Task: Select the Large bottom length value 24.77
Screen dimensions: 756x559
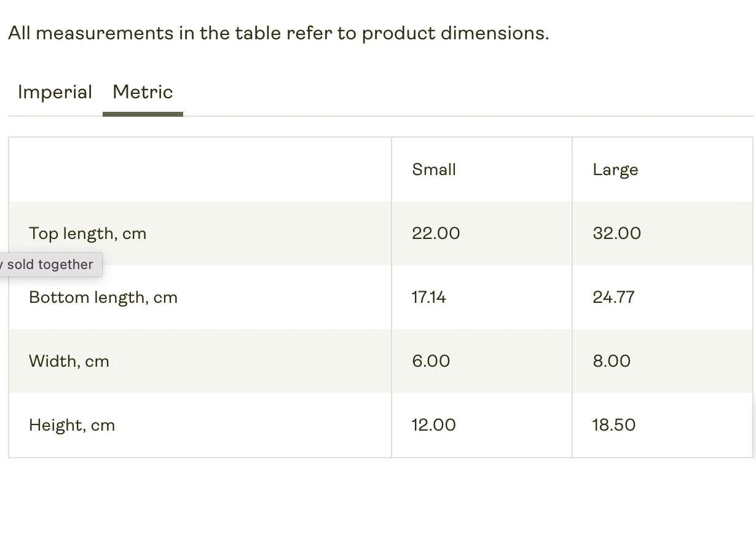Action: pos(613,297)
